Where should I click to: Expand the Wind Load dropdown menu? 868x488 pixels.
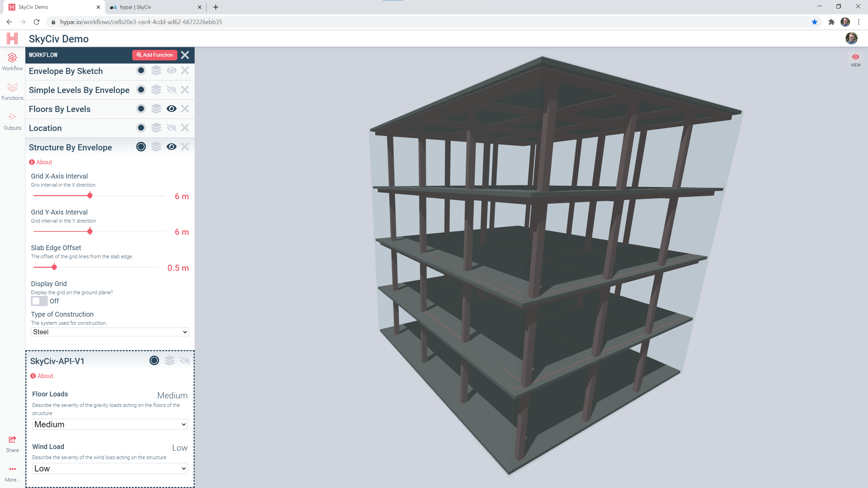tap(109, 468)
